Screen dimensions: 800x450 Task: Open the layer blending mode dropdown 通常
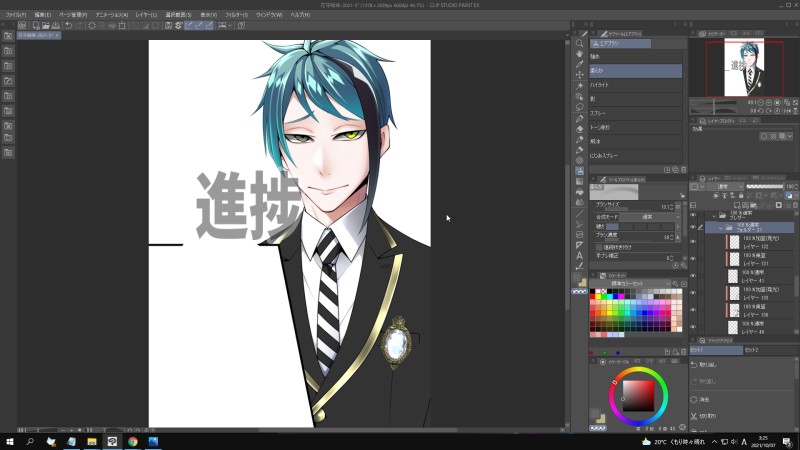pyautogui.click(x=725, y=187)
